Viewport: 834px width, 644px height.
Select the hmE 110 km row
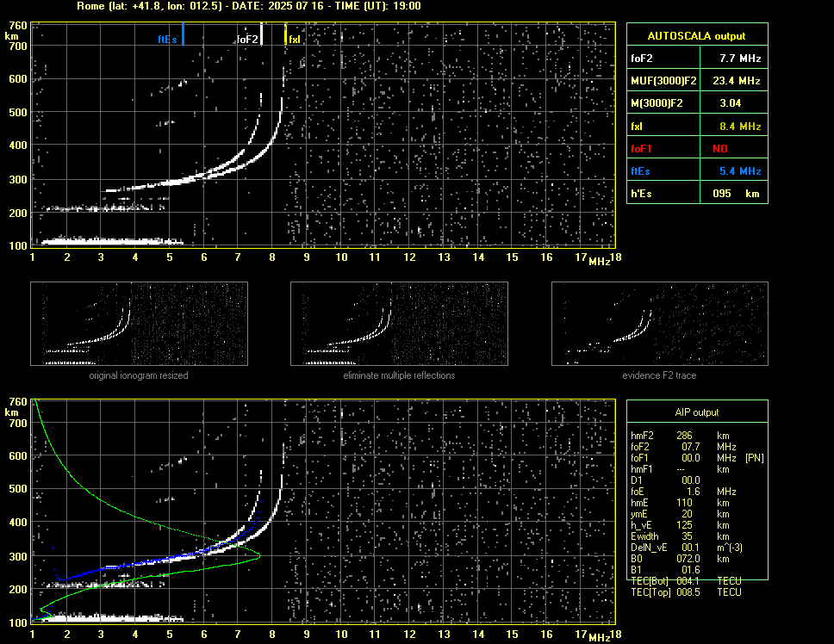pos(681,503)
